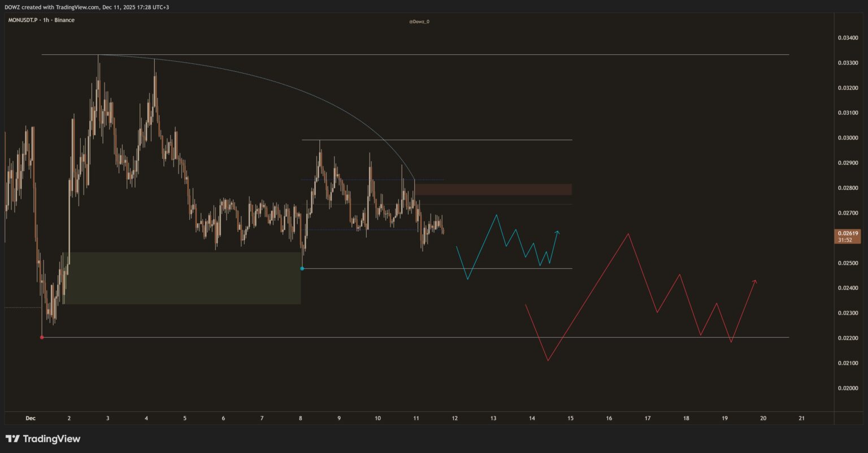The width and height of the screenshot is (868, 453).
Task: Click the 1h interval label
Action: coord(46,20)
